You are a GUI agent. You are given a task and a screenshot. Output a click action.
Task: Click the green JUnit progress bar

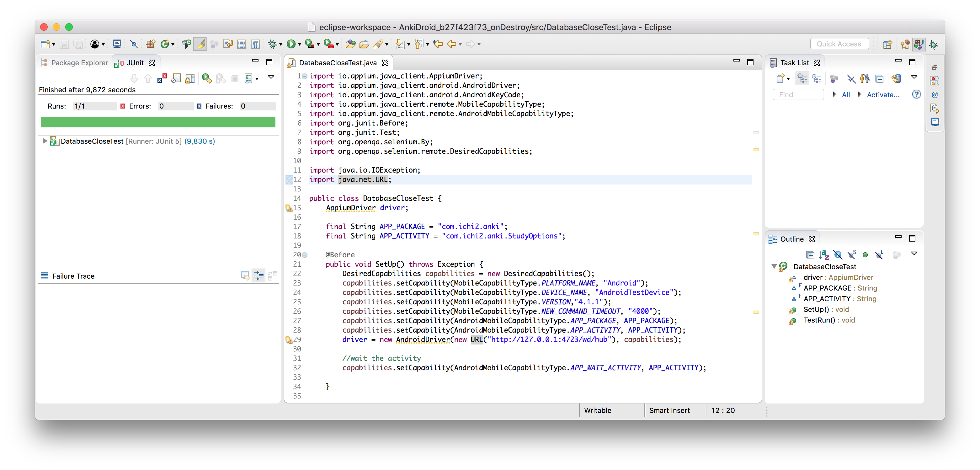tap(158, 122)
